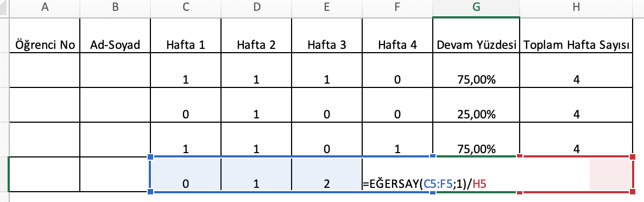Select column H header
This screenshot has width=644, height=202.
576,8
